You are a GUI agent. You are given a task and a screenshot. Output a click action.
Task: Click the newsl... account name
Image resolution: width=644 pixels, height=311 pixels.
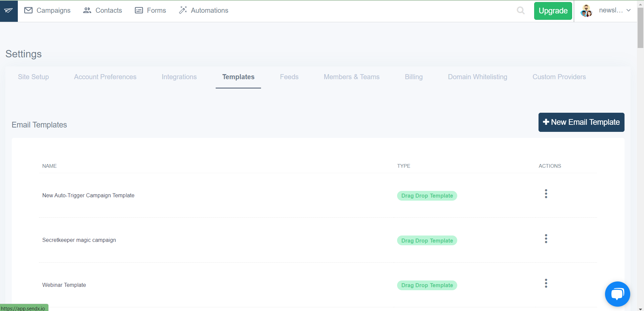coord(611,10)
